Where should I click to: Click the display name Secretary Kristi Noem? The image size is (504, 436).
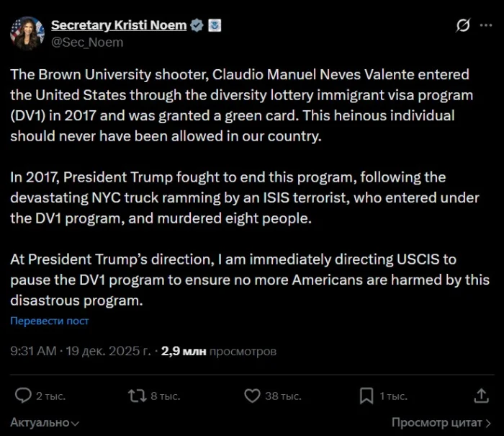click(x=118, y=25)
